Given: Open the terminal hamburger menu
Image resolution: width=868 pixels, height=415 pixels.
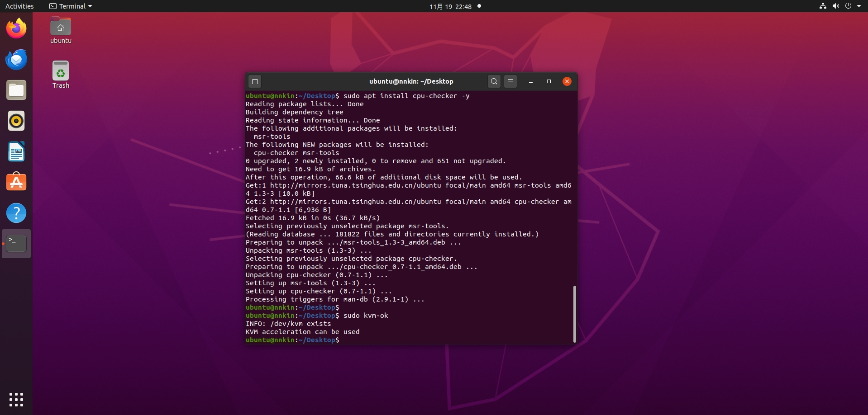Looking at the screenshot, I should (x=510, y=81).
